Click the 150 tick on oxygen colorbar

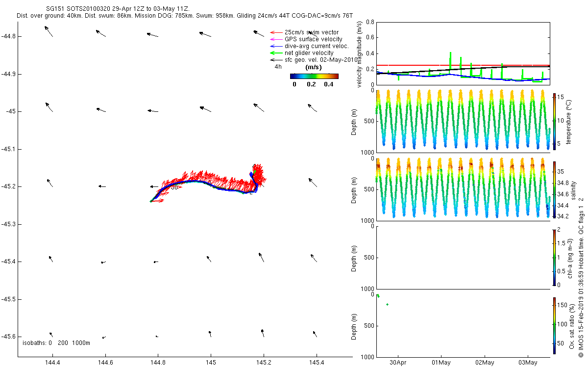tap(563, 305)
